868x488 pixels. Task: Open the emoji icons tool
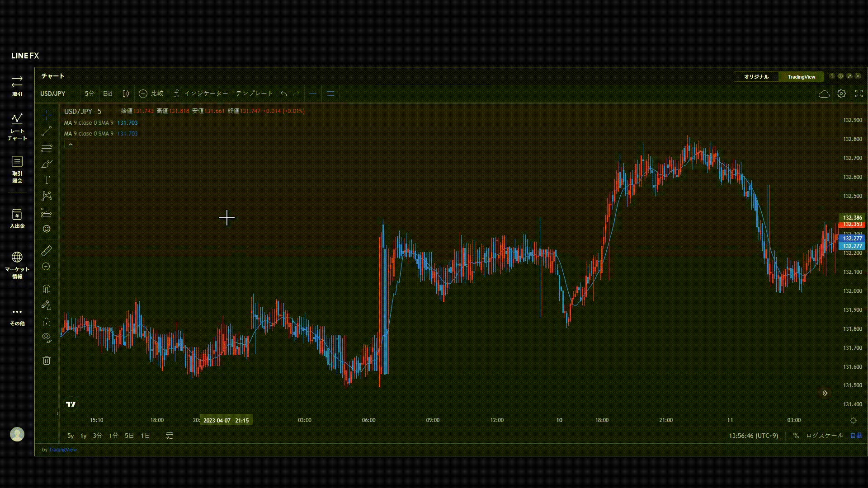pos(47,229)
